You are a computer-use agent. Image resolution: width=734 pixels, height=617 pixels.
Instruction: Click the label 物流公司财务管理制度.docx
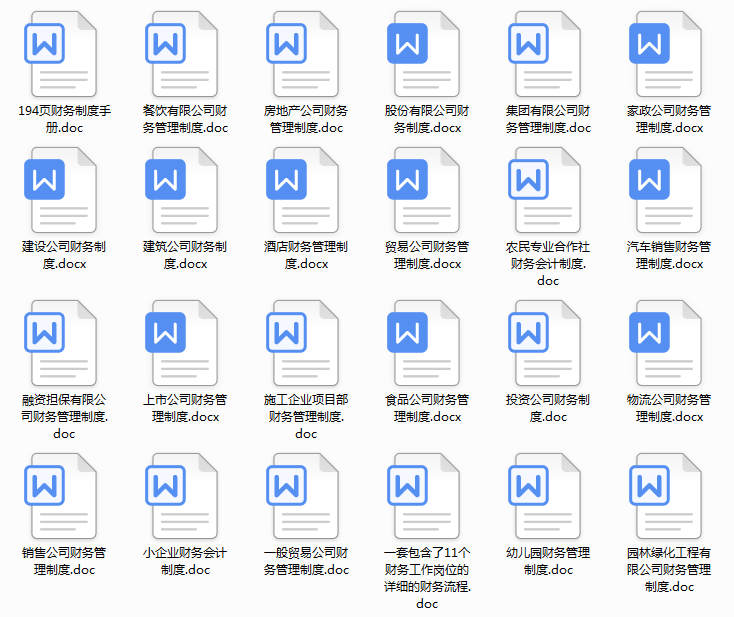pyautogui.click(x=669, y=408)
